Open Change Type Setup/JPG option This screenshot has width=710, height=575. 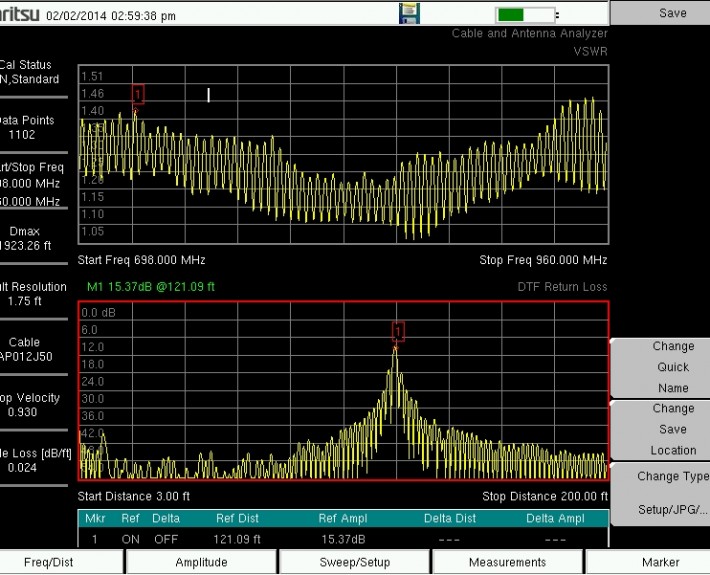point(672,493)
